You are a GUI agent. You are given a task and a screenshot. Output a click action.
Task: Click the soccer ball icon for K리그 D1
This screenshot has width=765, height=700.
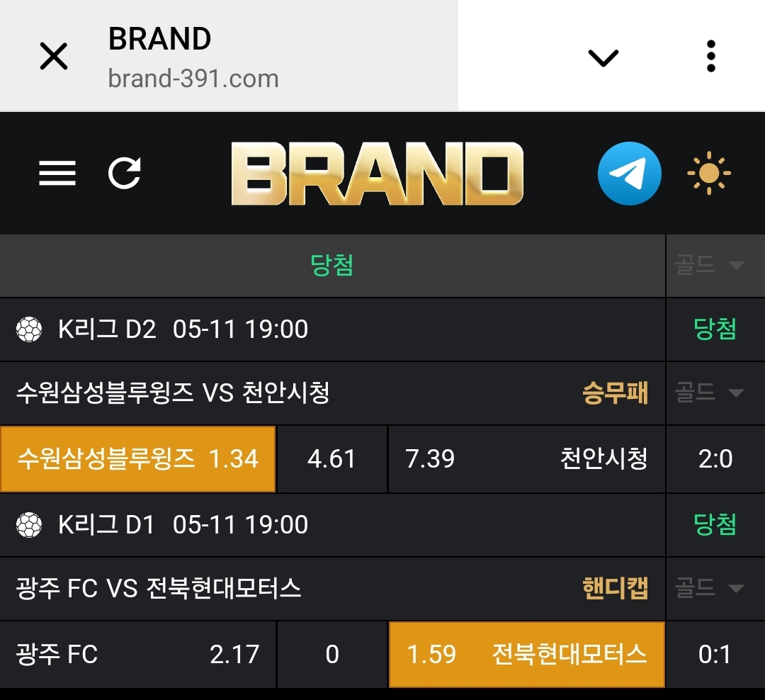(x=29, y=525)
